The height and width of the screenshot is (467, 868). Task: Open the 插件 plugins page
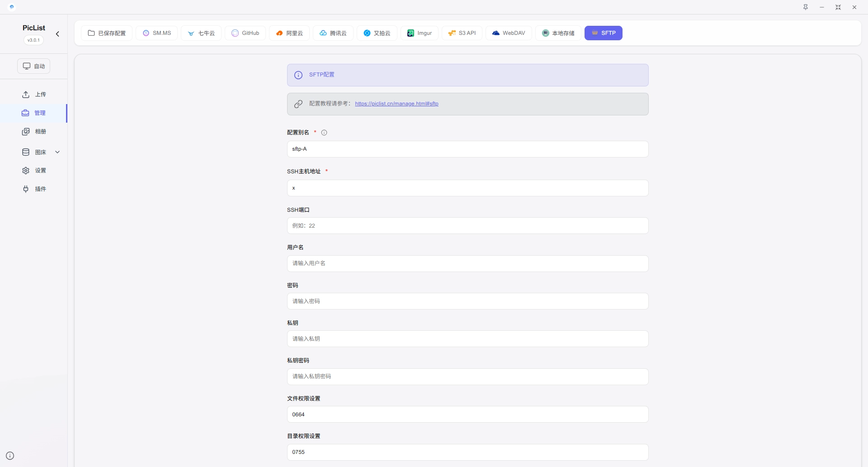click(x=34, y=189)
